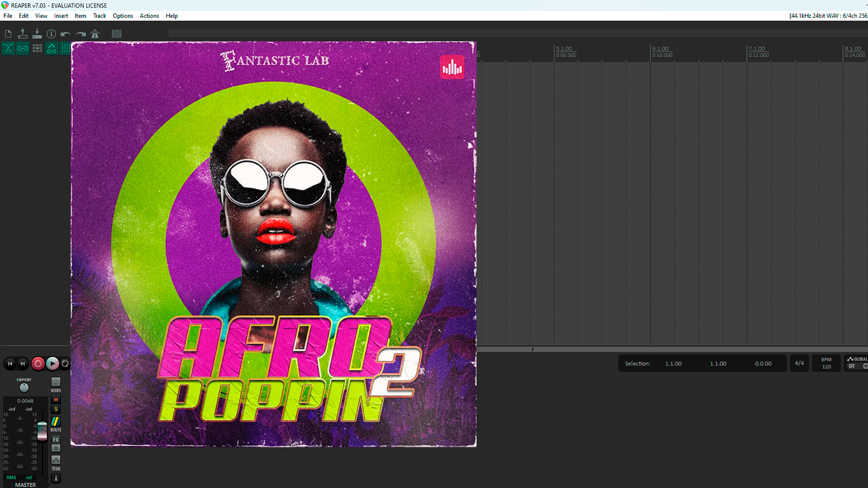Toggle master FX bypass power icon
868x488 pixels.
point(56,449)
